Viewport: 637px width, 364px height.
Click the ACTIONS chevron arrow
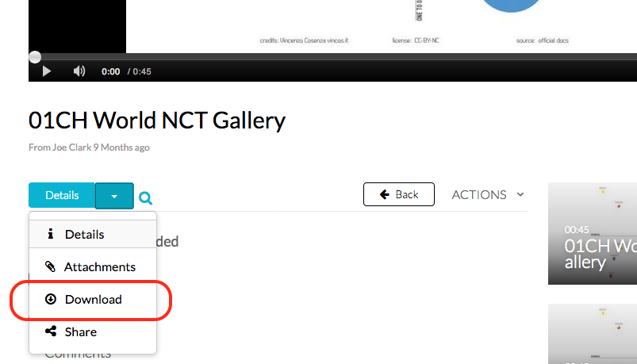coord(520,194)
